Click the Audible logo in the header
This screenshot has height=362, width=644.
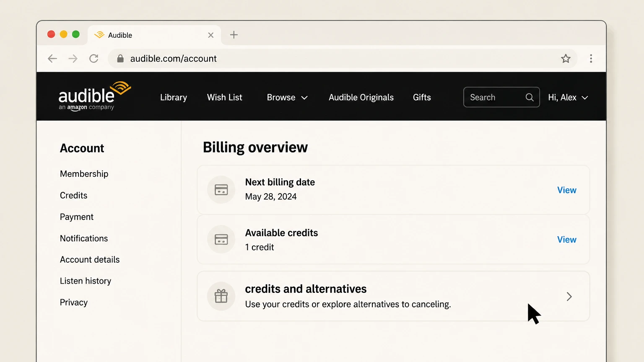tap(95, 96)
